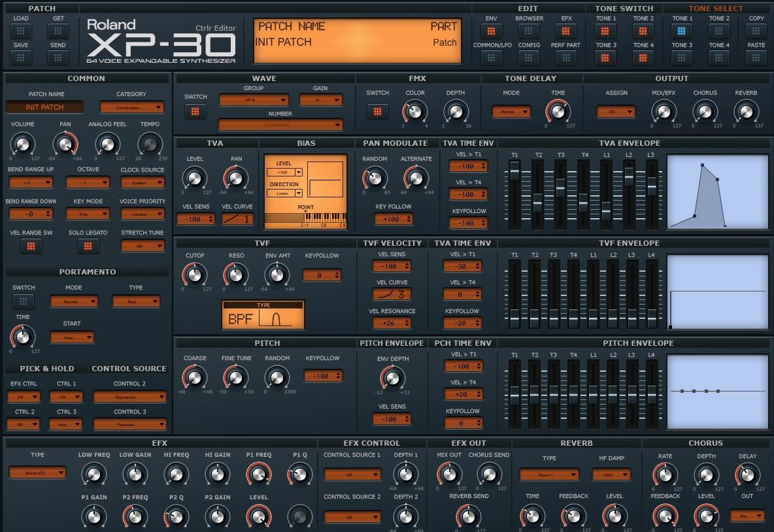Click the GET patch button
Viewport: 774px width, 532px height.
pyautogui.click(x=58, y=31)
